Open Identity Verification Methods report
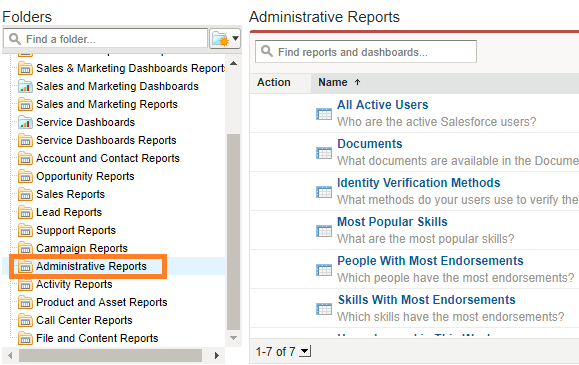The image size is (579, 365). (x=419, y=183)
